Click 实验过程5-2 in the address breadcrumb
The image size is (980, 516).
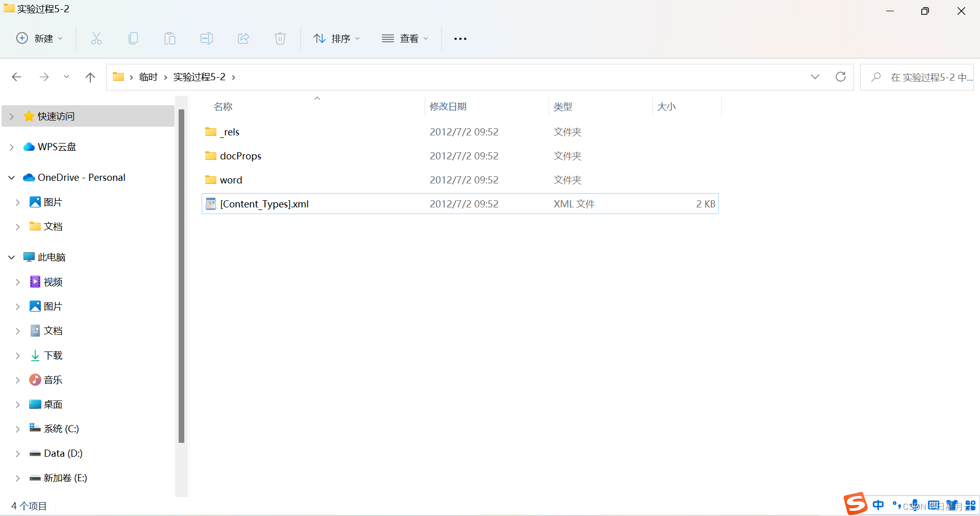click(x=199, y=77)
